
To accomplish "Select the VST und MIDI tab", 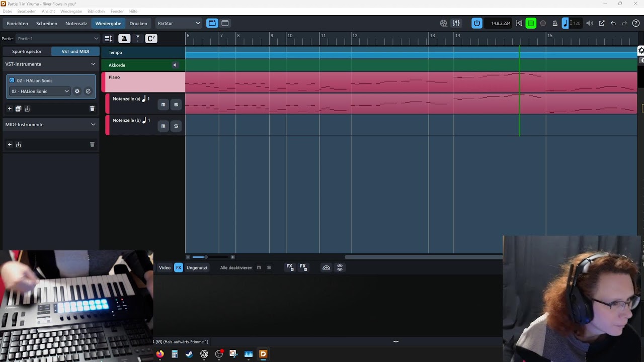I will click(75, 51).
